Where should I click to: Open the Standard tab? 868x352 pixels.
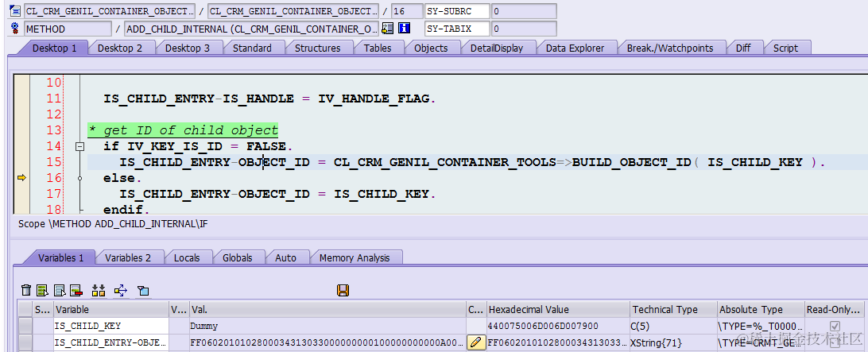[x=252, y=48]
